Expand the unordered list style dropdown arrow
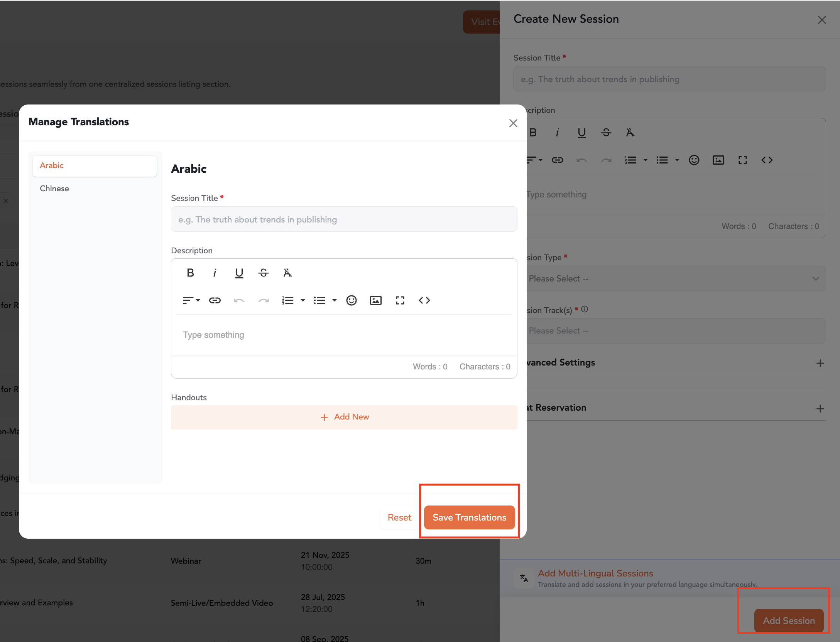The image size is (840, 642). (x=335, y=300)
